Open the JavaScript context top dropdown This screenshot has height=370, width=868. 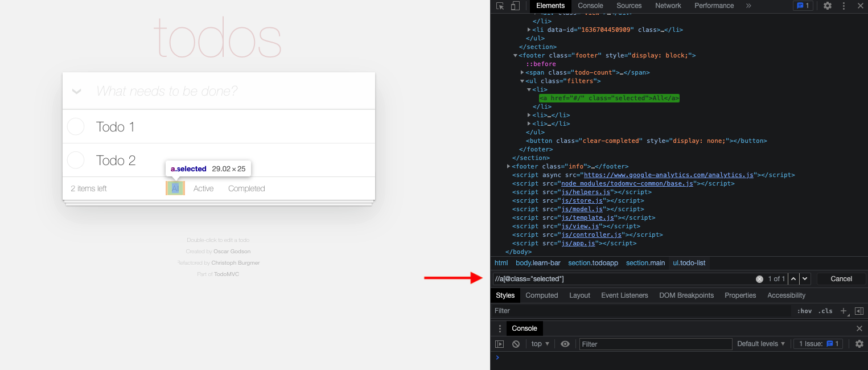540,344
